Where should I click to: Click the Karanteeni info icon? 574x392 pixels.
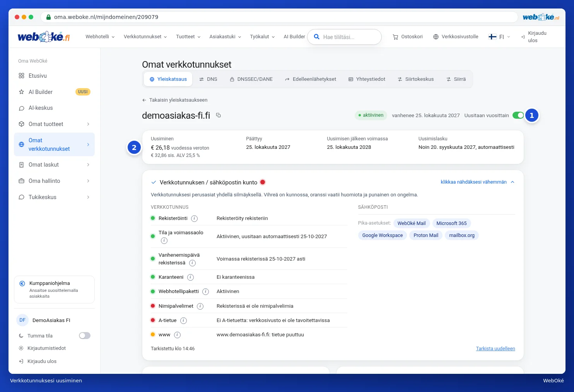[x=190, y=277]
